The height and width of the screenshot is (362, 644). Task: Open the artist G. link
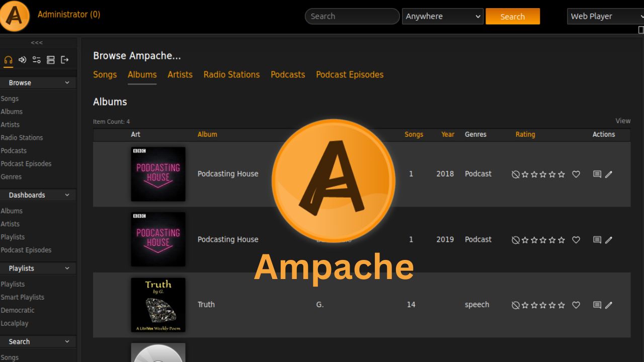coord(319,304)
